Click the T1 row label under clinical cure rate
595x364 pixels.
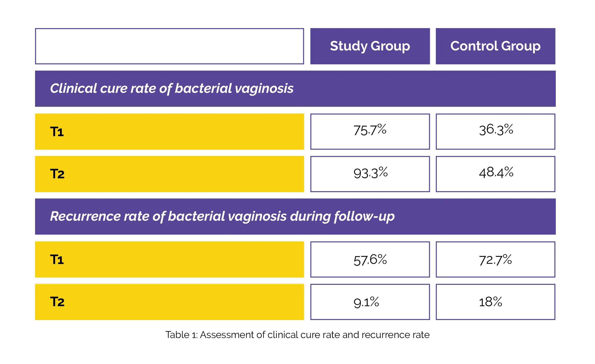(x=57, y=132)
